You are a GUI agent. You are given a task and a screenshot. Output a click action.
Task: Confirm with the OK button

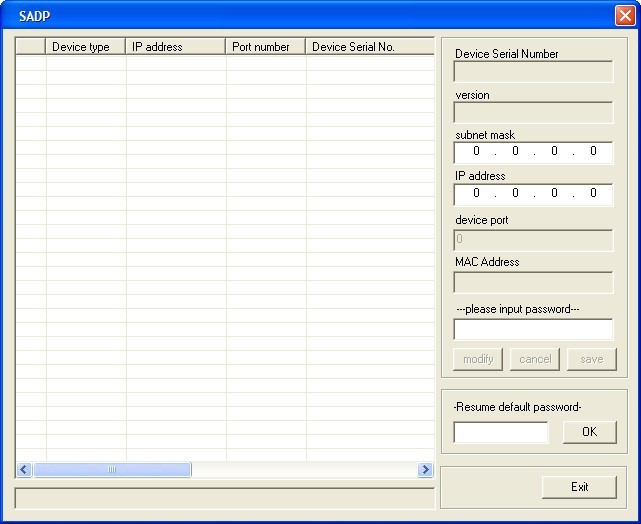click(x=589, y=432)
